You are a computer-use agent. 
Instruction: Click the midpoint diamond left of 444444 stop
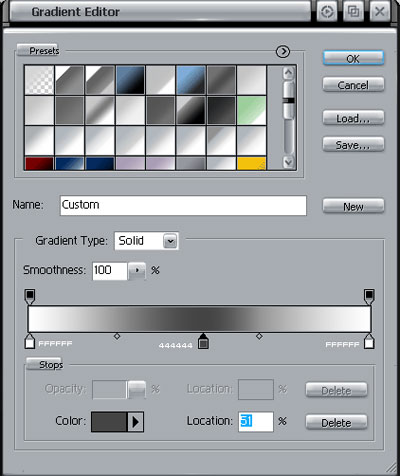[x=117, y=336]
